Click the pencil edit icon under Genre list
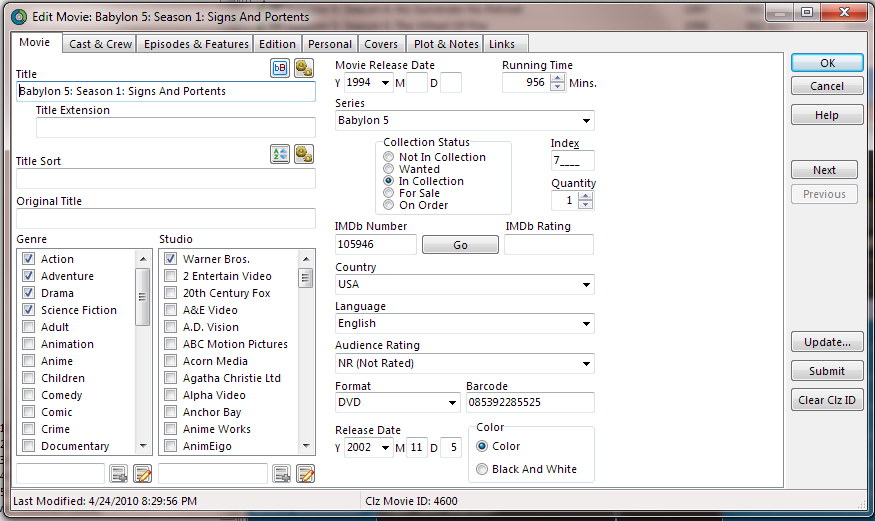The image size is (875, 521). (x=142, y=474)
